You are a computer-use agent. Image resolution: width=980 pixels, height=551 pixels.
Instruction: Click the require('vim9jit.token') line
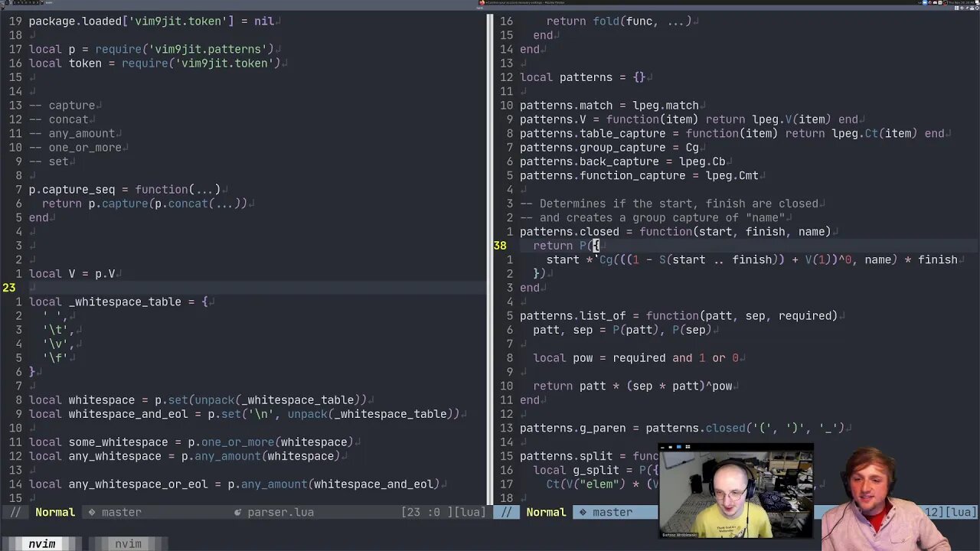(x=155, y=64)
